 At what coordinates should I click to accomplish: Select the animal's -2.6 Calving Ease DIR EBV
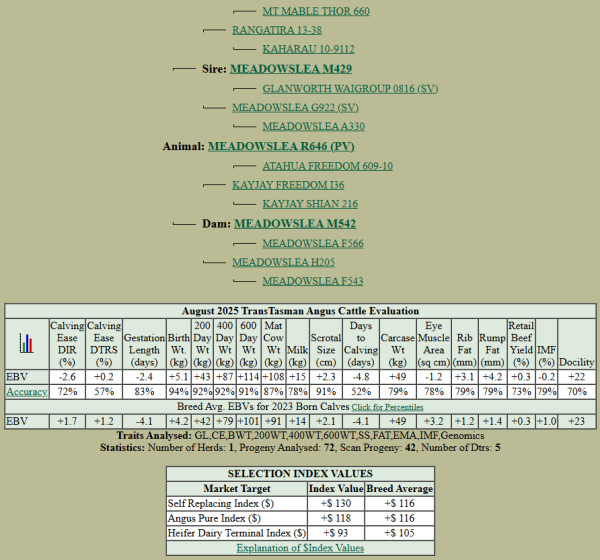67,377
